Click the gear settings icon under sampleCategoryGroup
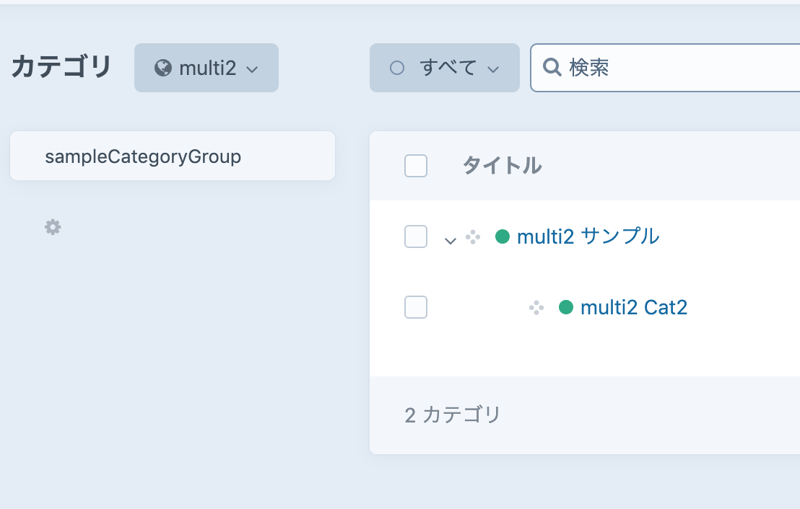This screenshot has width=800, height=509. pos(53,228)
